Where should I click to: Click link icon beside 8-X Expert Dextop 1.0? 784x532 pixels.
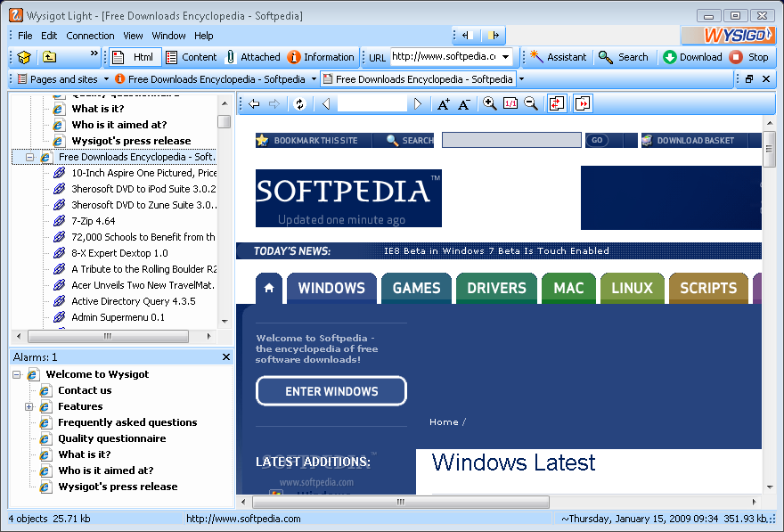pyautogui.click(x=59, y=253)
